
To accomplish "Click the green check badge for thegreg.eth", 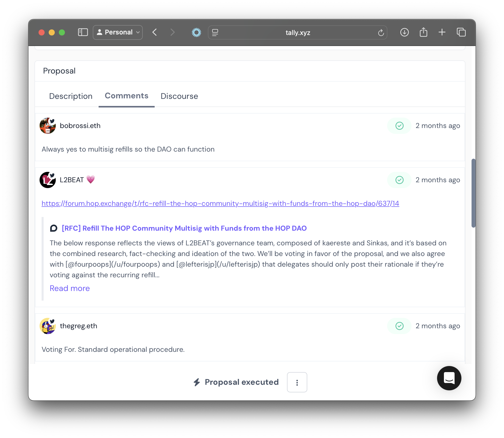I will point(399,326).
